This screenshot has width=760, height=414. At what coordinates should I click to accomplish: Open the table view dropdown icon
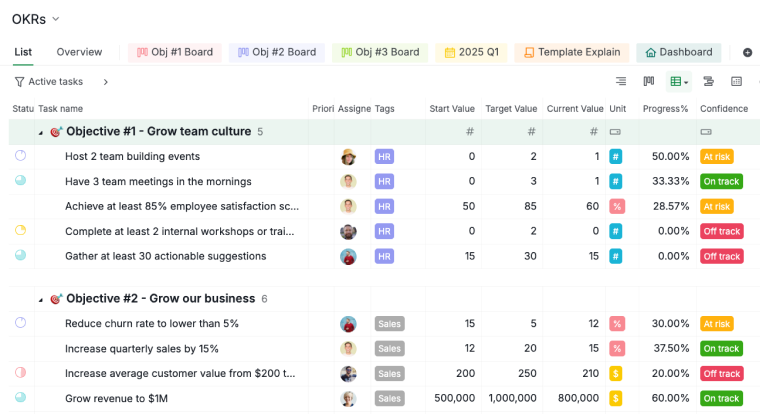[679, 81]
